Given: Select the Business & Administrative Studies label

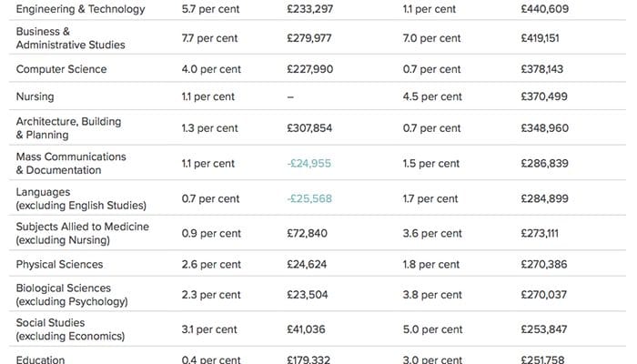Looking at the screenshot, I should pyautogui.click(x=70, y=38).
